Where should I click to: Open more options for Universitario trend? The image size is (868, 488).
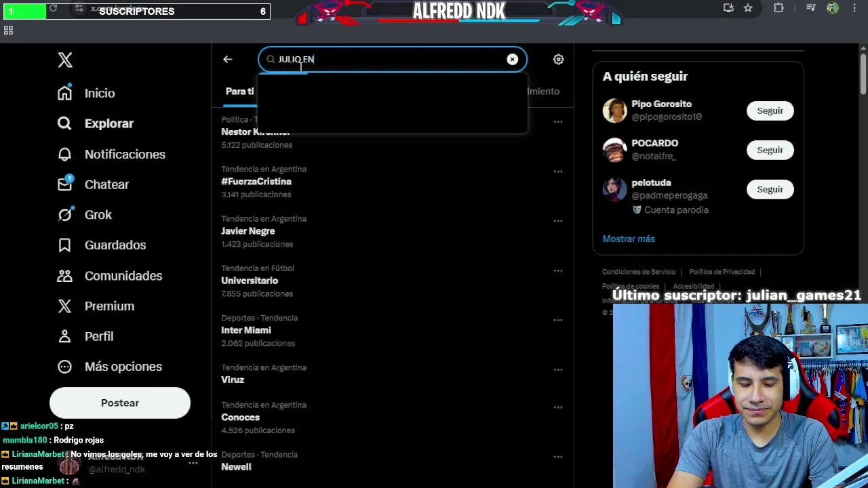click(557, 270)
